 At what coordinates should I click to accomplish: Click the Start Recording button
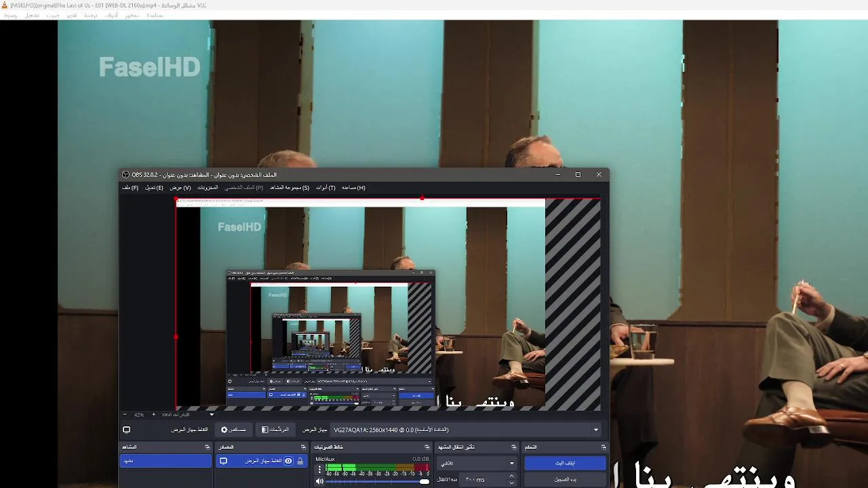tap(565, 479)
